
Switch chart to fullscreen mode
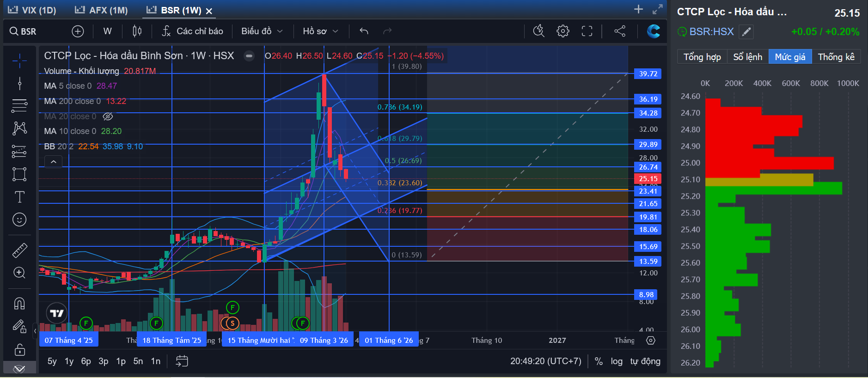587,31
